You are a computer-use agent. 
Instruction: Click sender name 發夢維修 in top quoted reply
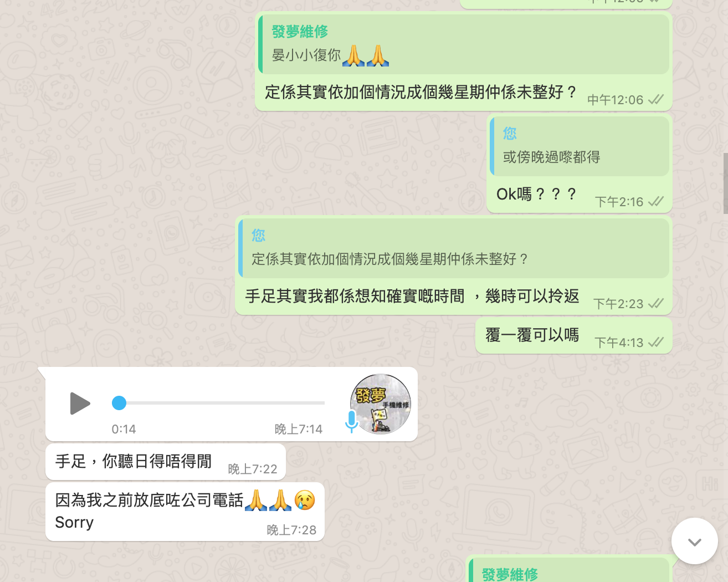click(x=300, y=32)
